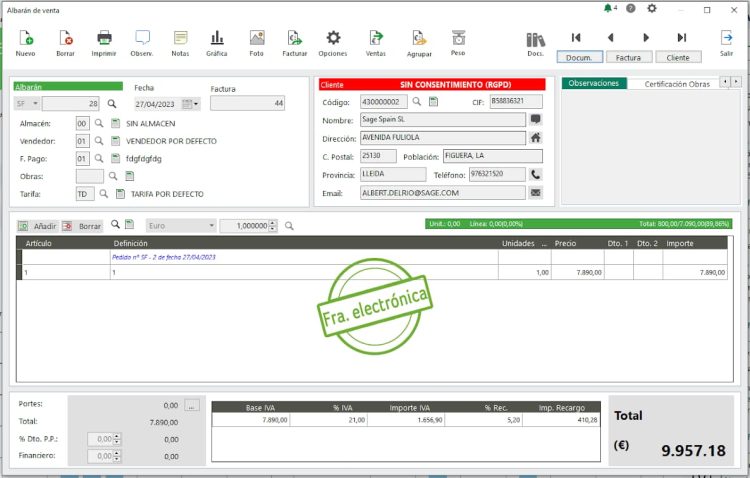Exit using the Salir icon

click(x=726, y=39)
